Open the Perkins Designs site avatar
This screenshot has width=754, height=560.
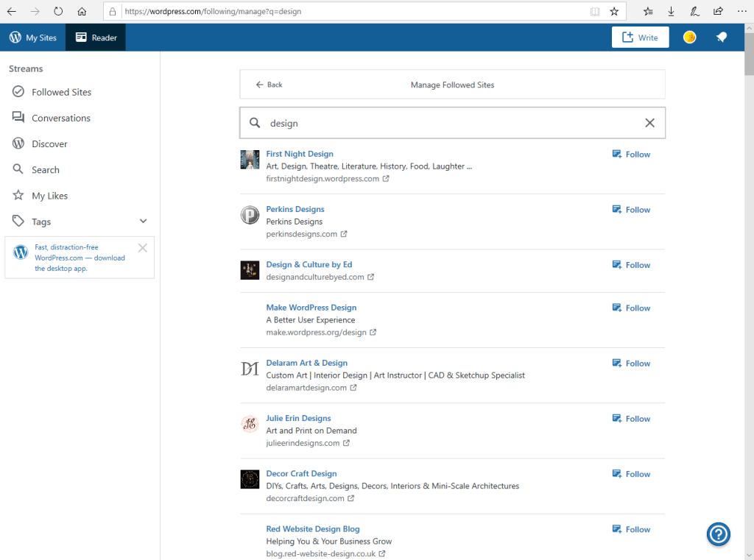point(250,215)
